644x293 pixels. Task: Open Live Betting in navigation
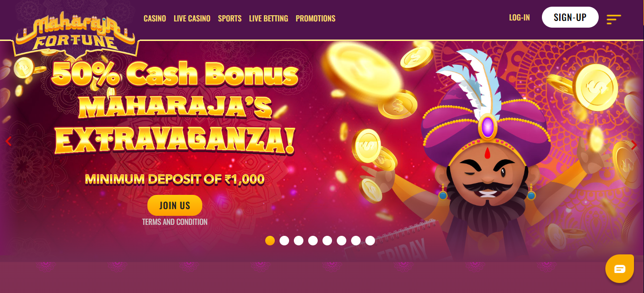269,19
